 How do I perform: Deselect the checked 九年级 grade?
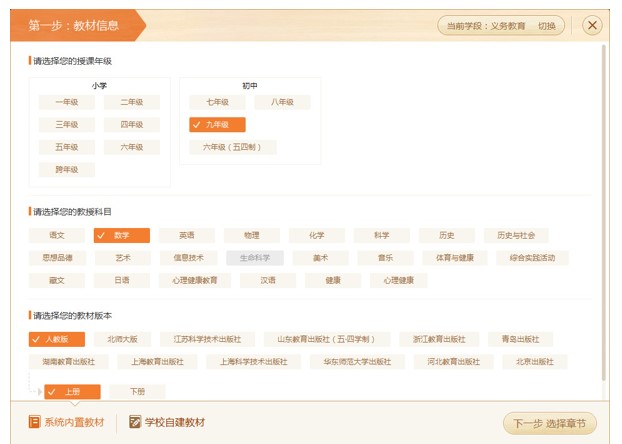(x=217, y=125)
